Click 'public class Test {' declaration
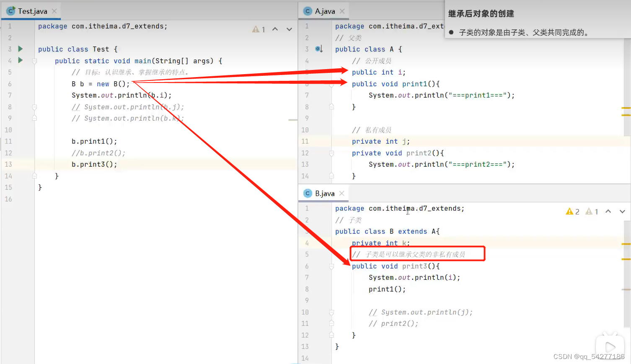631x364 pixels. [x=78, y=49]
